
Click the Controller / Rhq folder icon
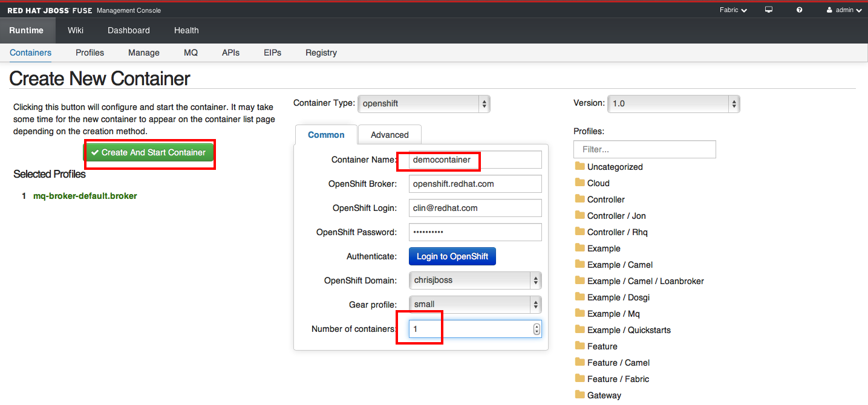pos(580,232)
